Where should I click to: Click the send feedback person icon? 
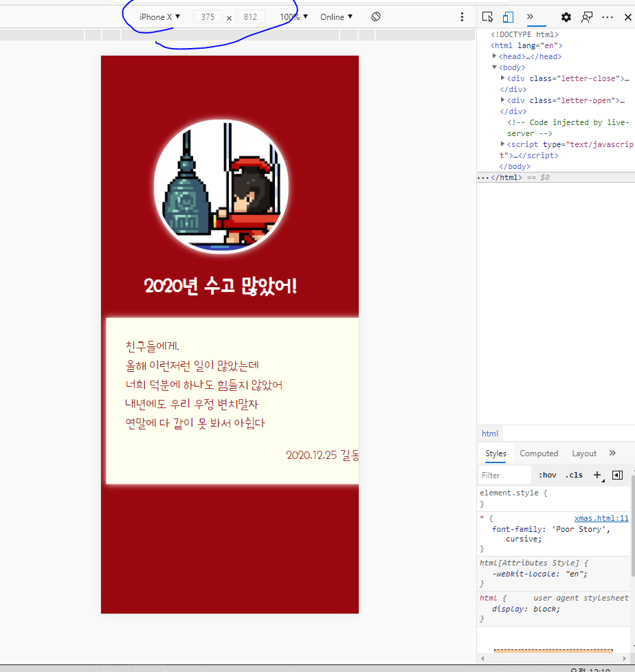click(x=586, y=17)
